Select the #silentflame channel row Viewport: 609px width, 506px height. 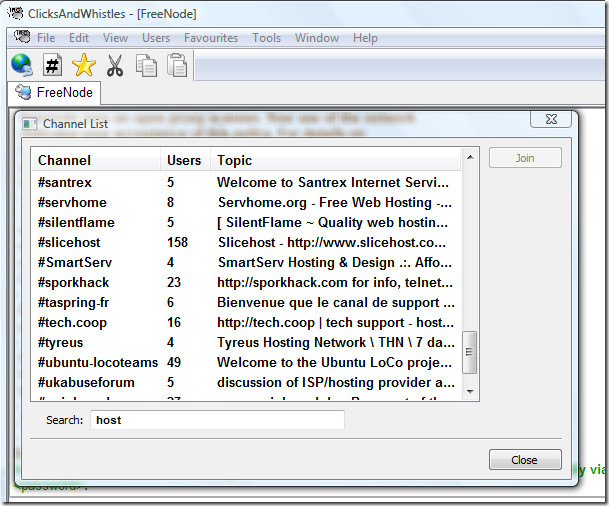pos(247,222)
